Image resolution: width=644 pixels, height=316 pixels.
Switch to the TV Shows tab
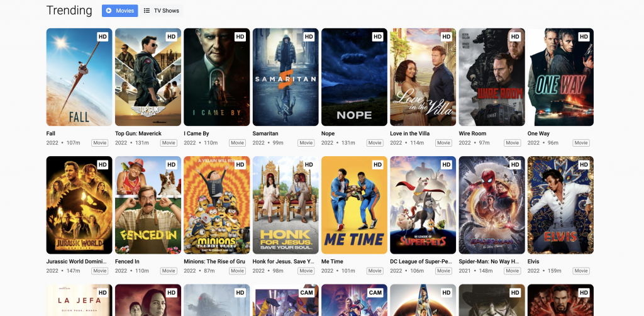click(x=162, y=11)
